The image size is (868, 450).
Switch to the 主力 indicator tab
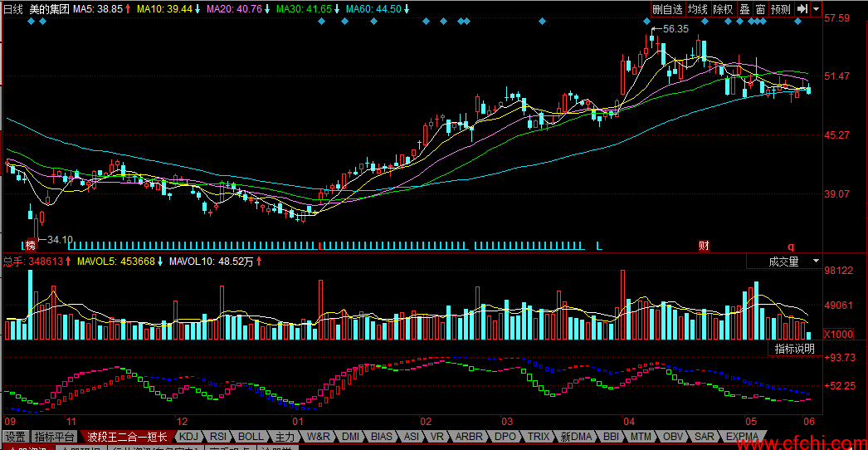[285, 436]
